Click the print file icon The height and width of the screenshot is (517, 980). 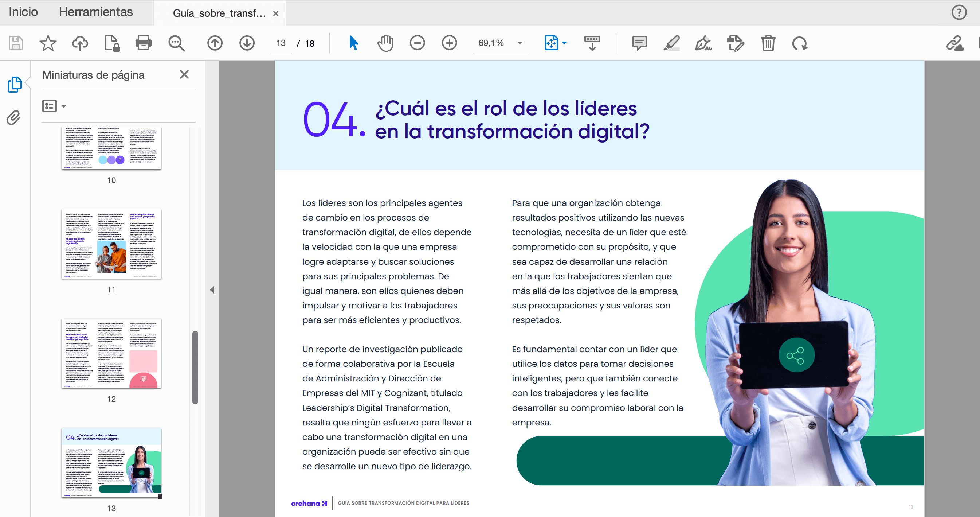(143, 43)
